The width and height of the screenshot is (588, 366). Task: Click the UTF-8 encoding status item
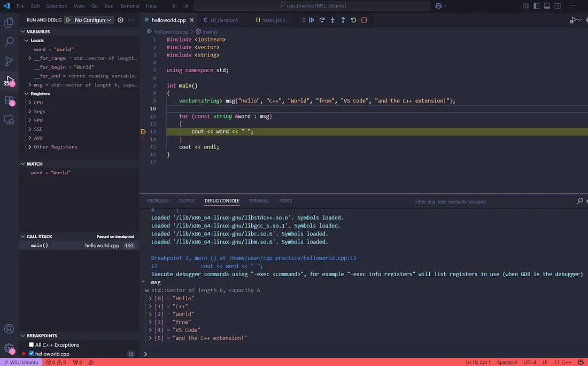tap(530, 362)
